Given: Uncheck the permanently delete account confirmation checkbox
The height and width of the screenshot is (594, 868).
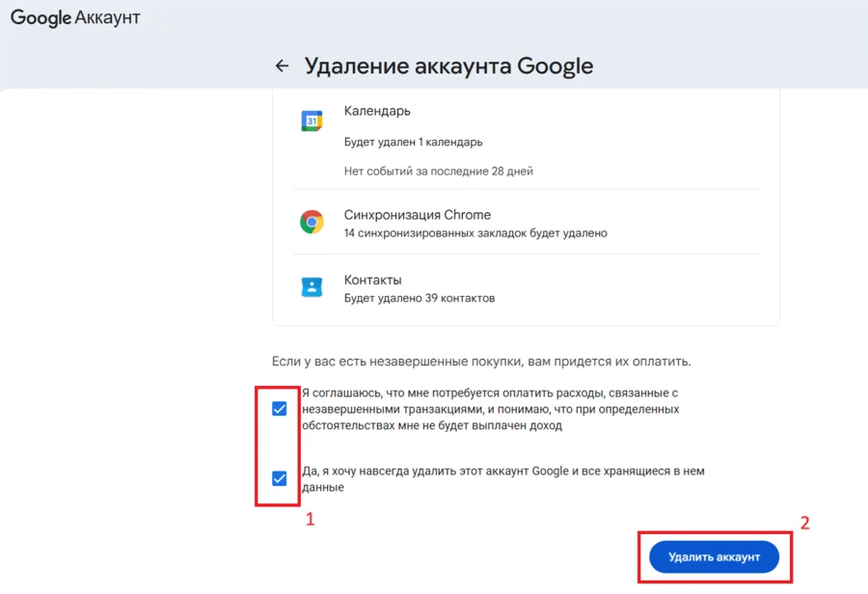Looking at the screenshot, I should pos(280,478).
